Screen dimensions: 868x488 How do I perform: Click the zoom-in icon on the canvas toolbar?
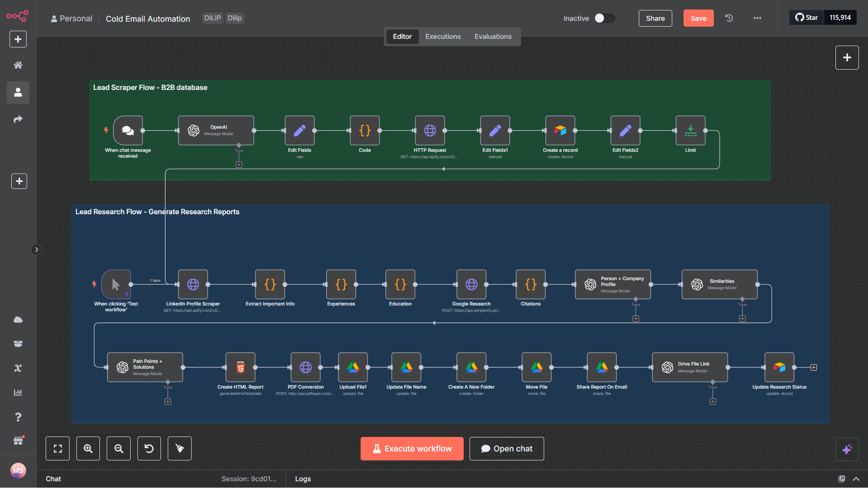(88, 448)
